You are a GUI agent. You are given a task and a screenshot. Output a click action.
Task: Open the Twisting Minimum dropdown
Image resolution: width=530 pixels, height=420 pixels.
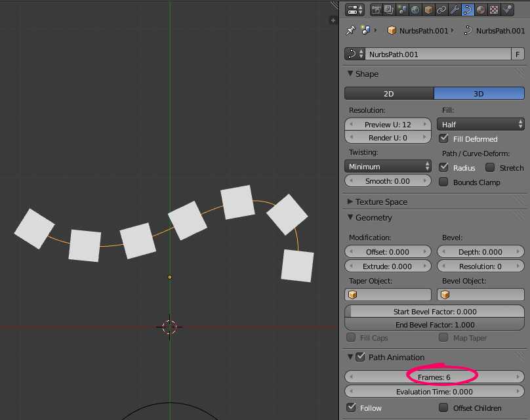388,167
